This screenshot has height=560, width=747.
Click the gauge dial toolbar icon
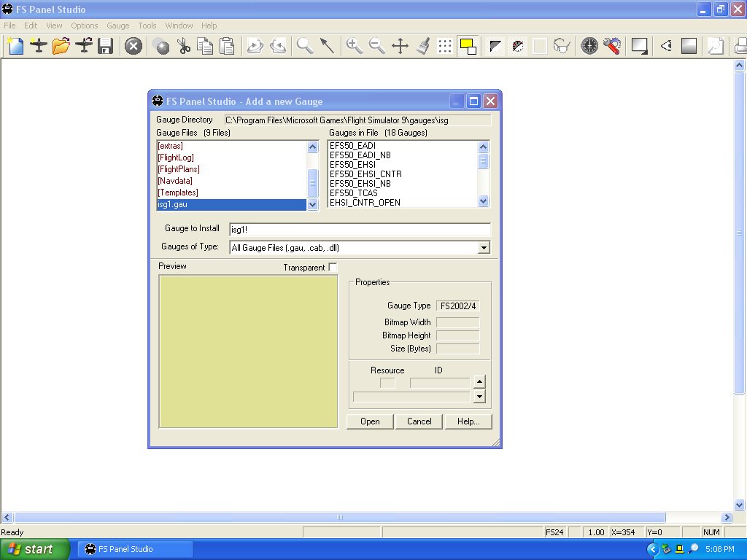point(589,46)
